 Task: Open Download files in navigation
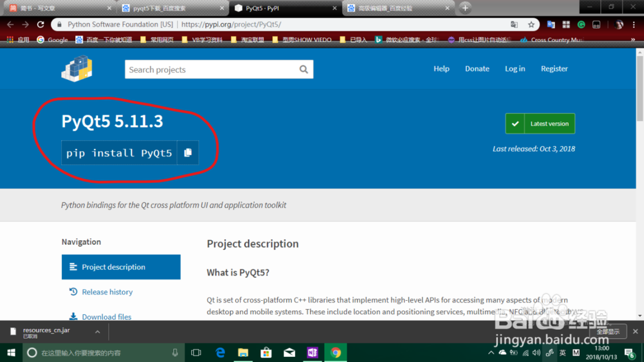(100, 317)
